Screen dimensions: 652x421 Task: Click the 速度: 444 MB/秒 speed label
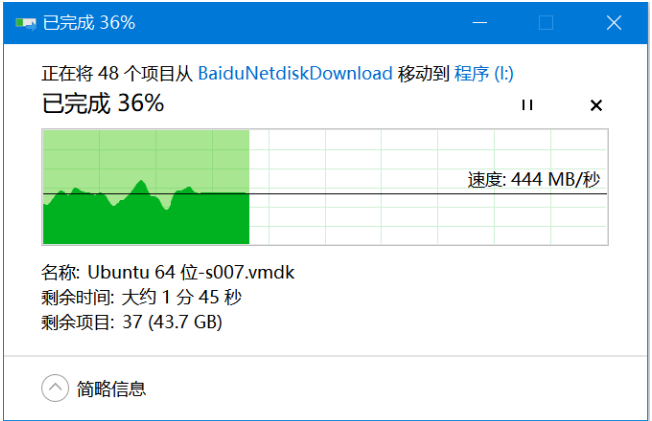click(534, 180)
